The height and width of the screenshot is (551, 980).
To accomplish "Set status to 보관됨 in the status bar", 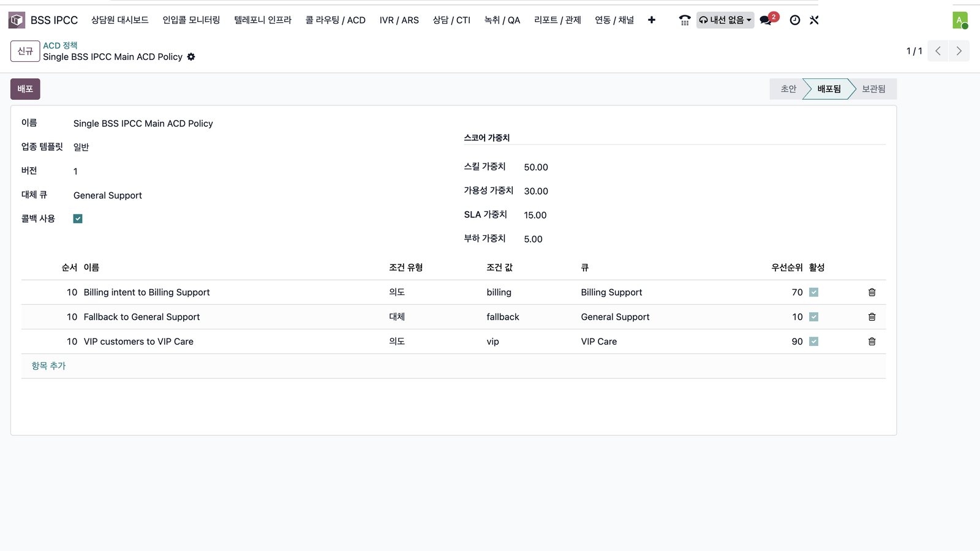I will (x=874, y=89).
